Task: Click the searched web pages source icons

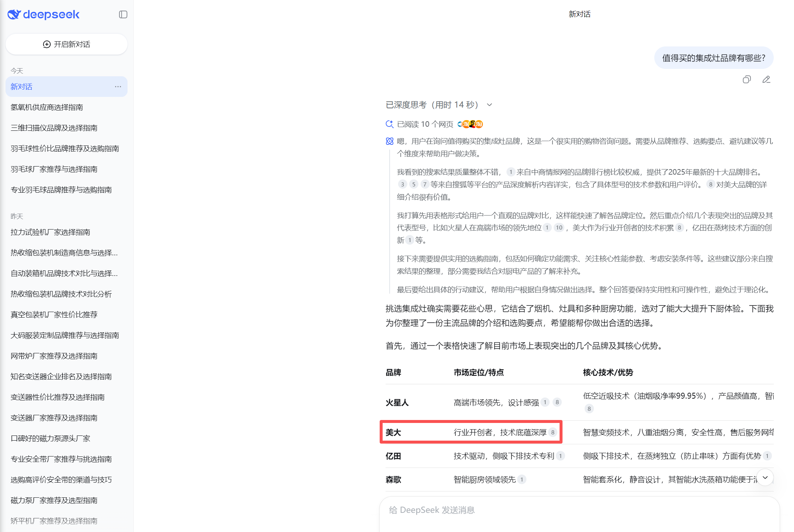Action: click(470, 124)
